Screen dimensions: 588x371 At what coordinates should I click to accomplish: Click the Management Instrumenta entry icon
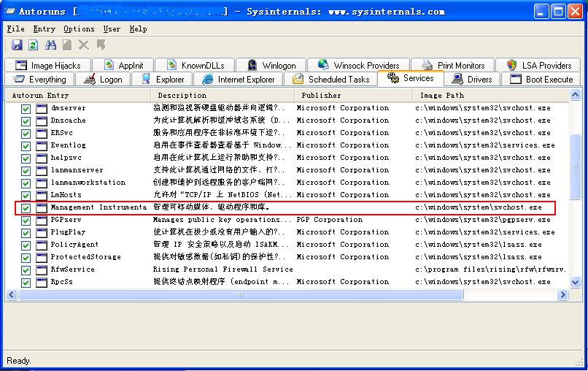coord(42,208)
